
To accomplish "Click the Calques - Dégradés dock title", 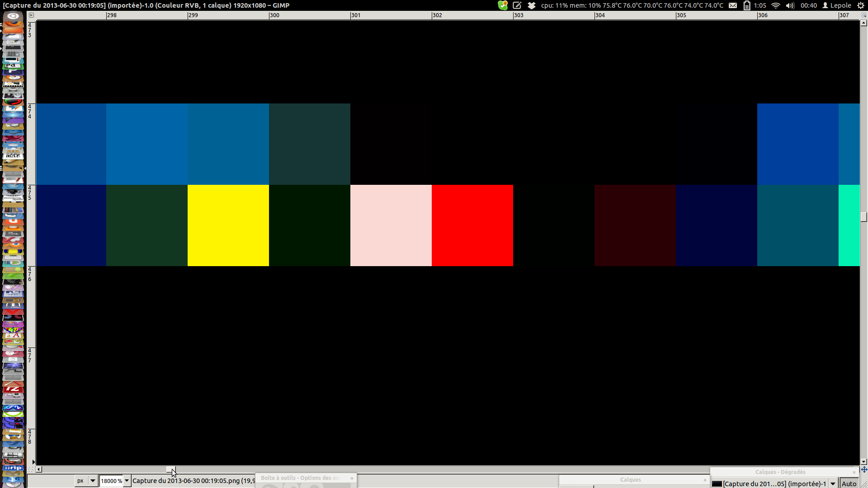I will coord(780,472).
